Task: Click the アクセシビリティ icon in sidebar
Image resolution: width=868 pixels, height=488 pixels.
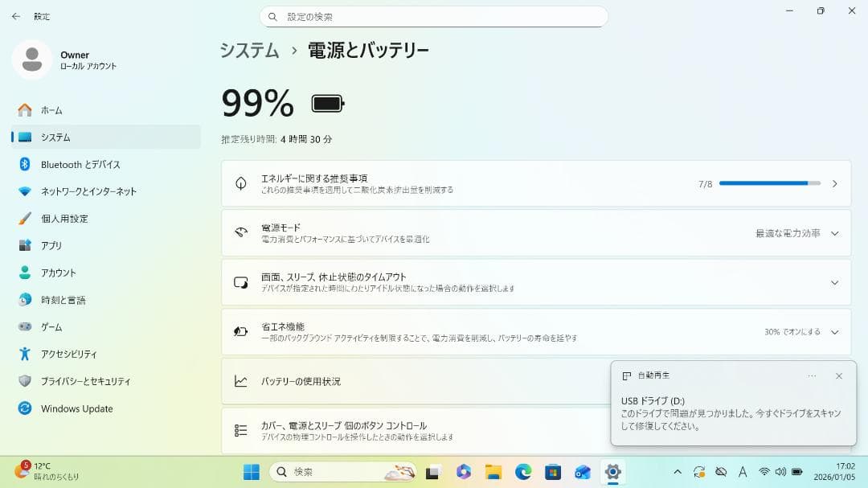Action: pos(24,354)
